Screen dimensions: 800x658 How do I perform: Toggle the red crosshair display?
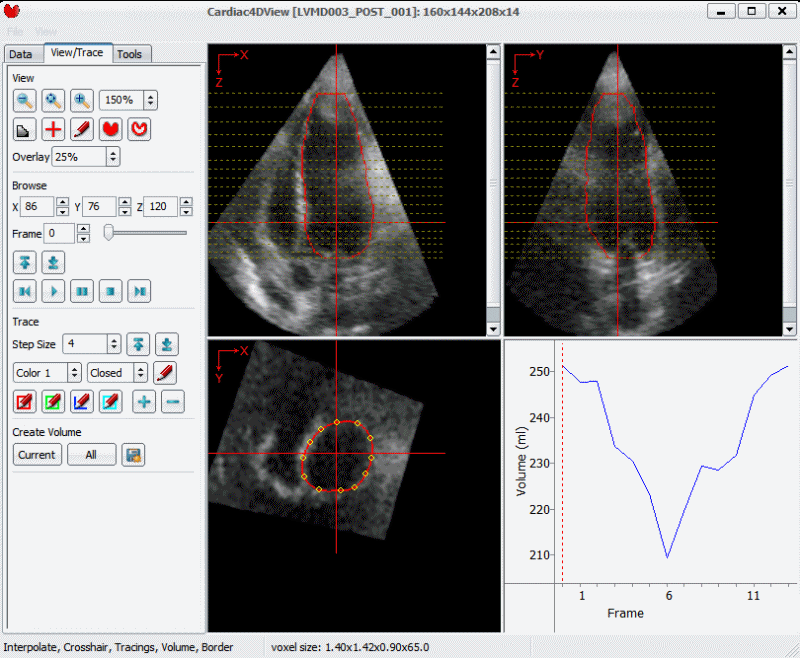(x=53, y=129)
